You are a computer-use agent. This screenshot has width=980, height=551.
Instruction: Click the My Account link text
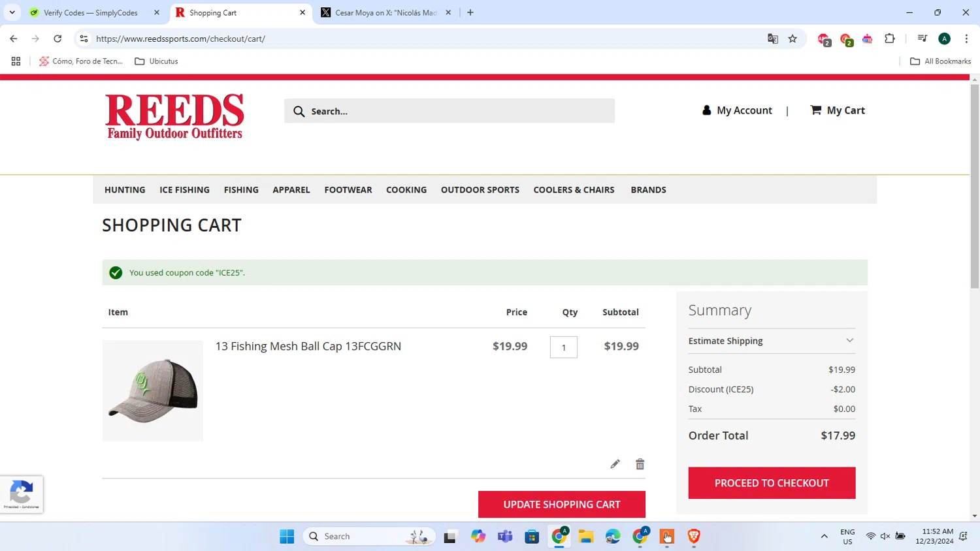coord(744,110)
